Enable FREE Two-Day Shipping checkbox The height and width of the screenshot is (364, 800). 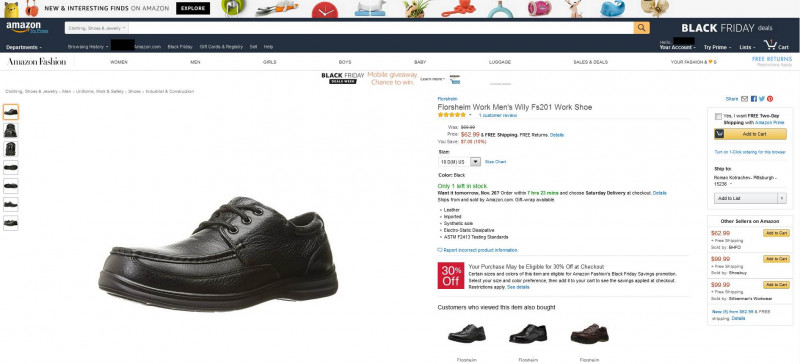(x=718, y=116)
